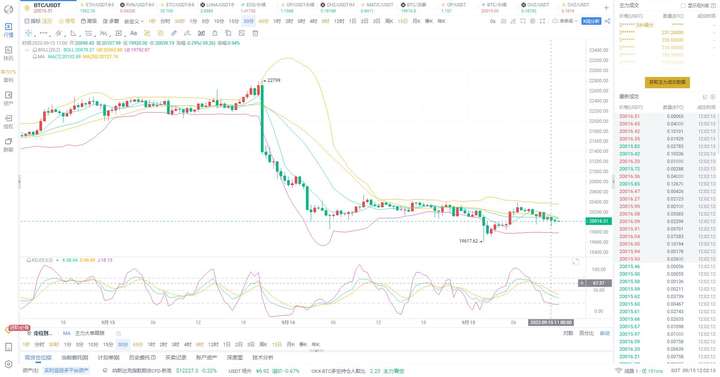
Task: Click the 22799 high price marker on chart
Action: click(273, 80)
